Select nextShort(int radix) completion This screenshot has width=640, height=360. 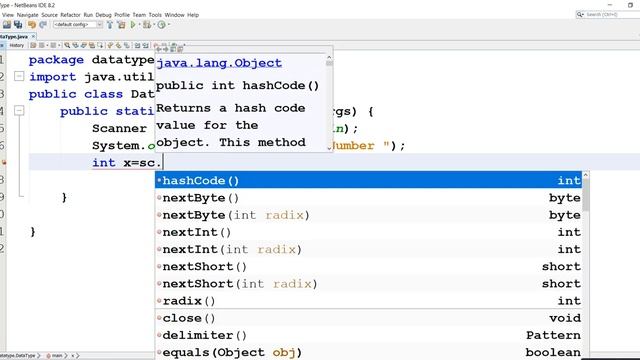tap(369, 283)
